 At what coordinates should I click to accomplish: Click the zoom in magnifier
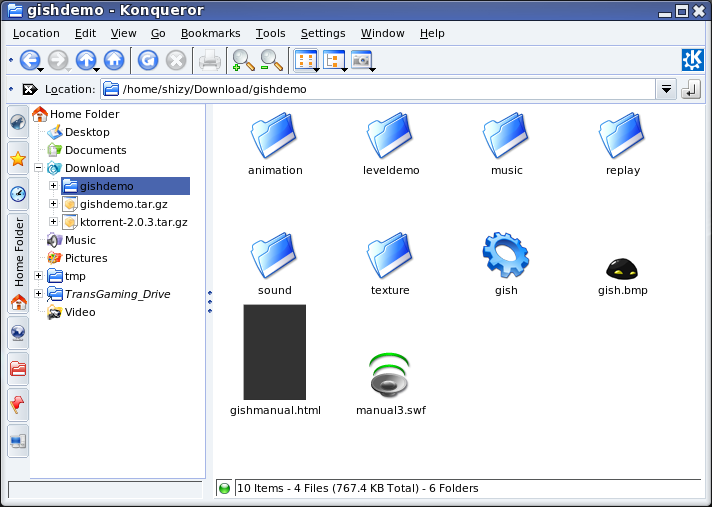coord(242,60)
